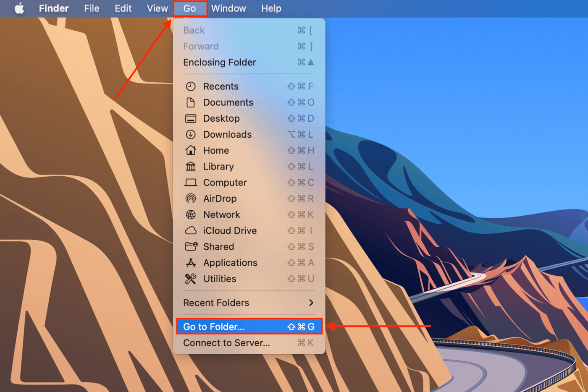The width and height of the screenshot is (588, 392).
Task: Choose Enclosing Folder from Go menu
Action: pyautogui.click(x=249, y=63)
